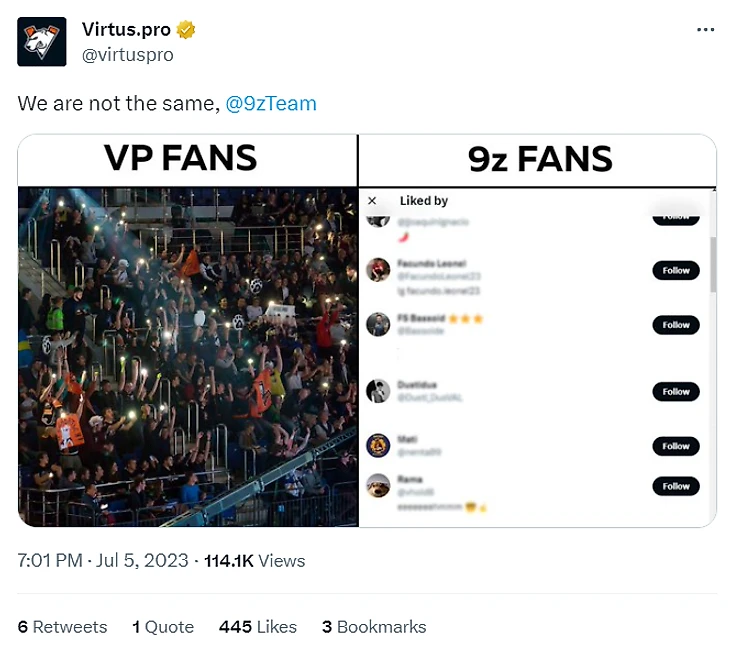Close the Liked by list
This screenshot has width=730, height=655.
(x=372, y=201)
